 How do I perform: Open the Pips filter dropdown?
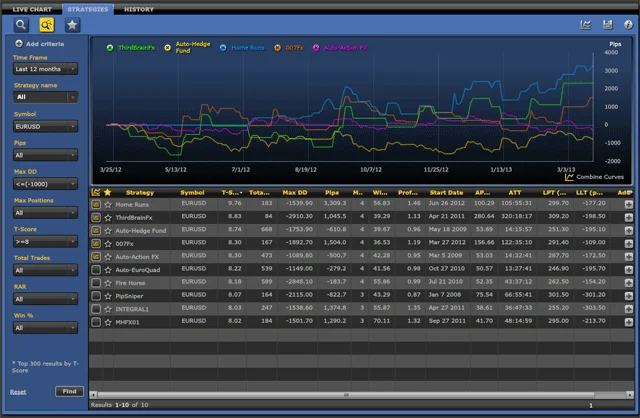click(45, 155)
